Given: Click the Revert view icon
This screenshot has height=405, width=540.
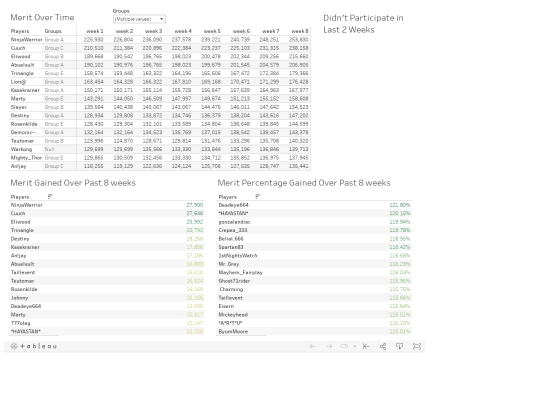Looking at the screenshot, I should [x=366, y=346].
